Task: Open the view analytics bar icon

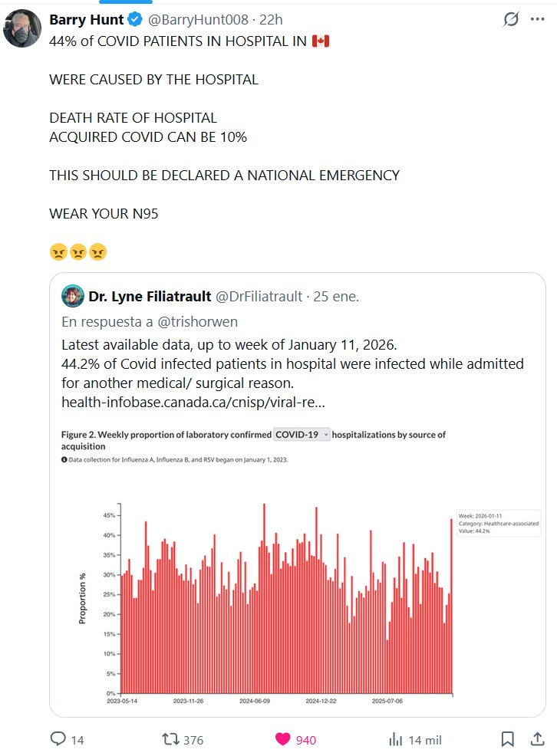Action: 396,739
